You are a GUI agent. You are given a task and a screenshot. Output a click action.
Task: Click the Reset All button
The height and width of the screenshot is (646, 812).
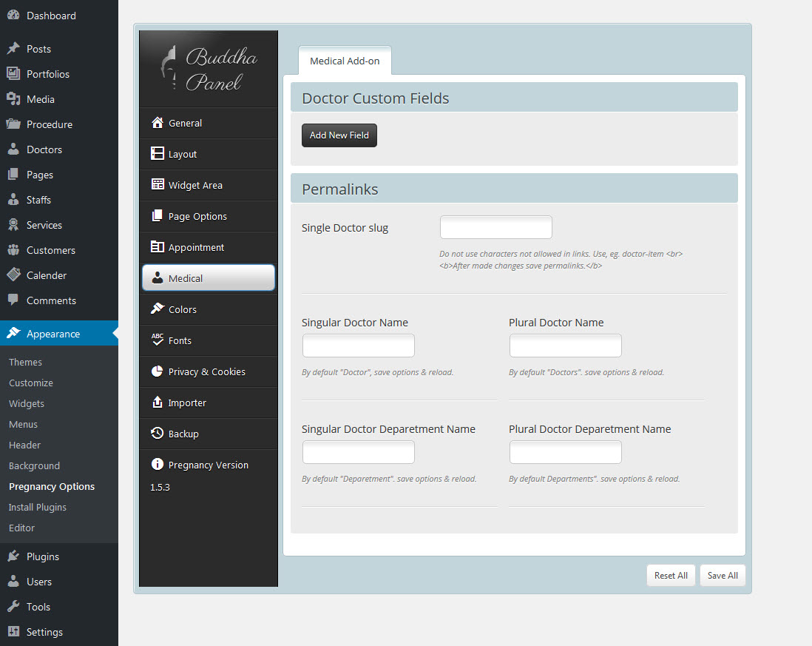pos(671,575)
